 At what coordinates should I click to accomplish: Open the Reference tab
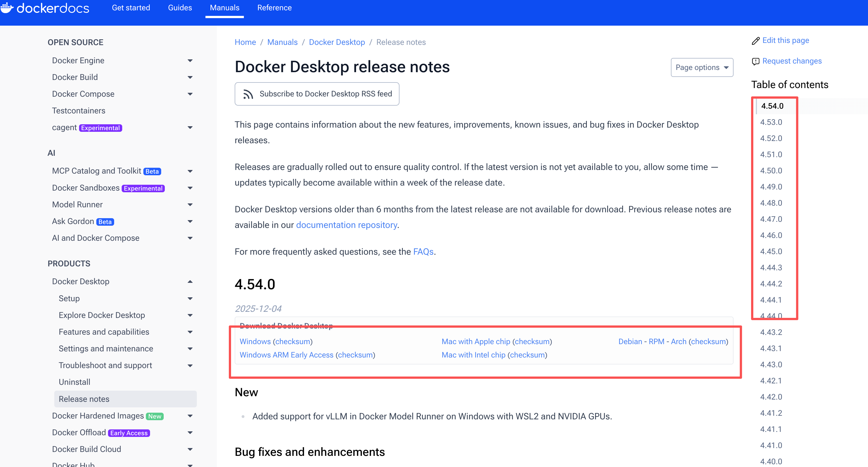pyautogui.click(x=274, y=8)
